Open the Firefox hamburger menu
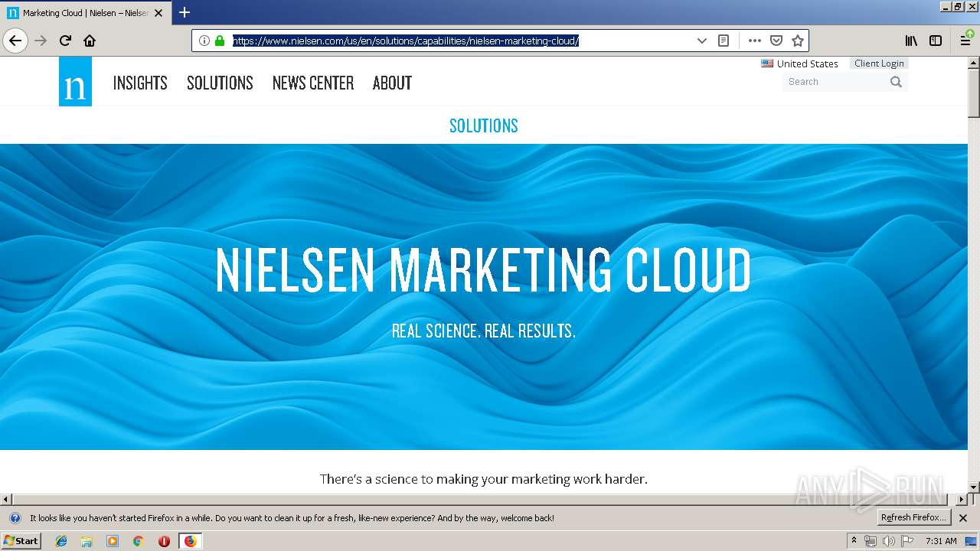The image size is (980, 551). [966, 41]
